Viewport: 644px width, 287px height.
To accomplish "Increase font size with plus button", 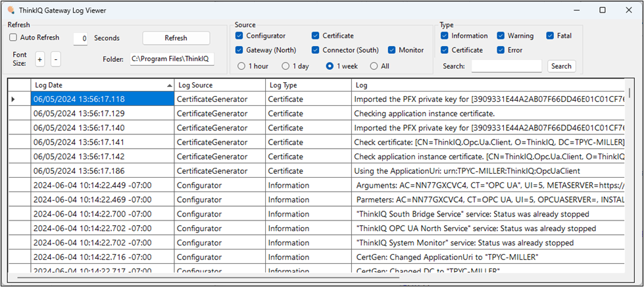I will [x=40, y=59].
